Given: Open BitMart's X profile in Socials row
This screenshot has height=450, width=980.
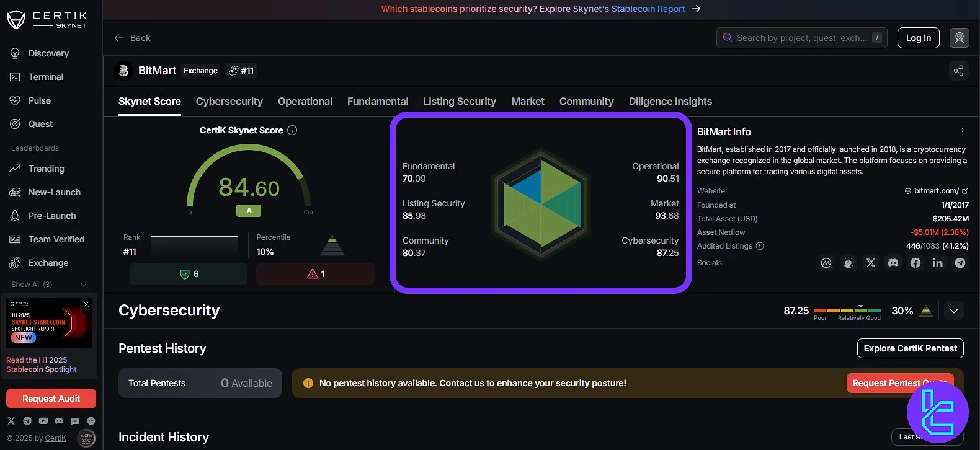Looking at the screenshot, I should (871, 263).
